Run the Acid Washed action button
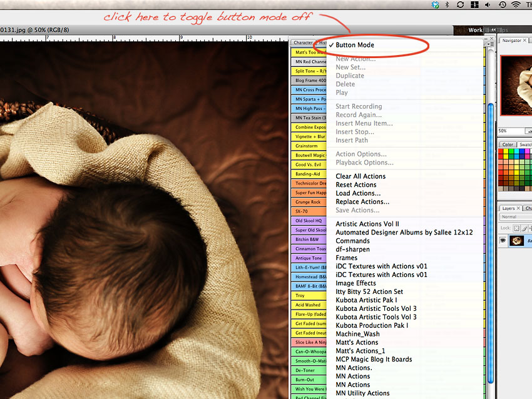Screen dimensions: 532x399 [309, 305]
